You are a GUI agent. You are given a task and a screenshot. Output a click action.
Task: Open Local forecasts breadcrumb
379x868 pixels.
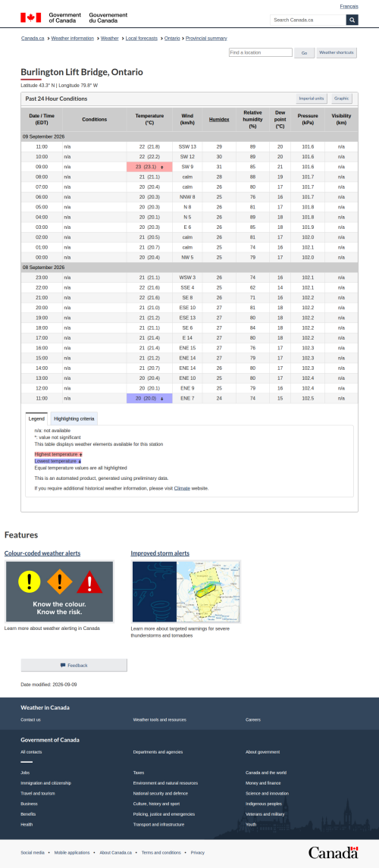coord(141,38)
